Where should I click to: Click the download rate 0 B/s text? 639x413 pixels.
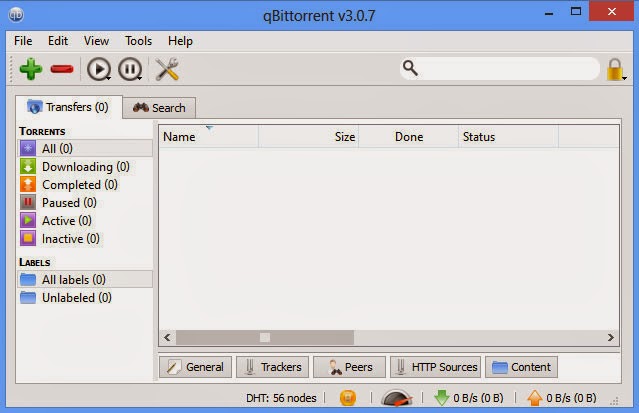[478, 398]
